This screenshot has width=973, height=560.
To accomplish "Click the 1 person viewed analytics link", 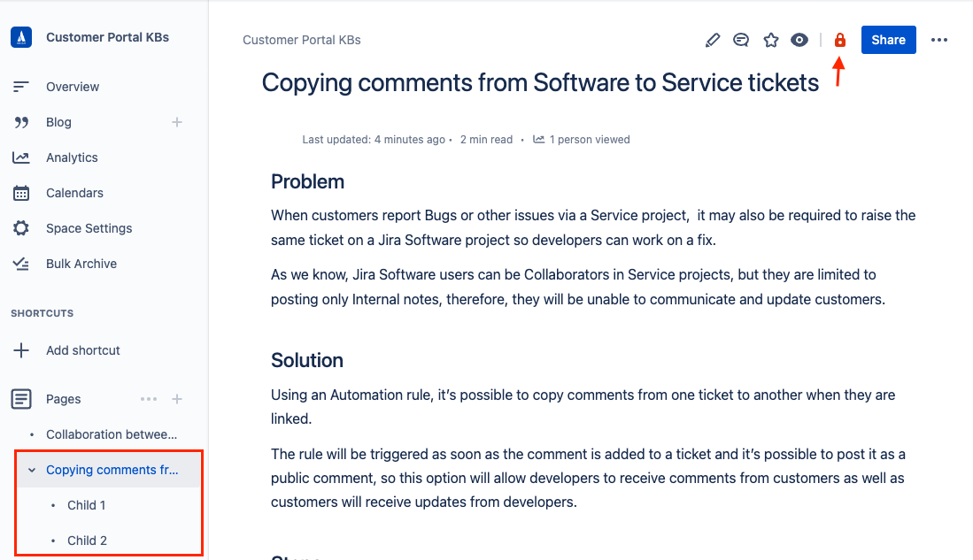I will pyautogui.click(x=582, y=140).
